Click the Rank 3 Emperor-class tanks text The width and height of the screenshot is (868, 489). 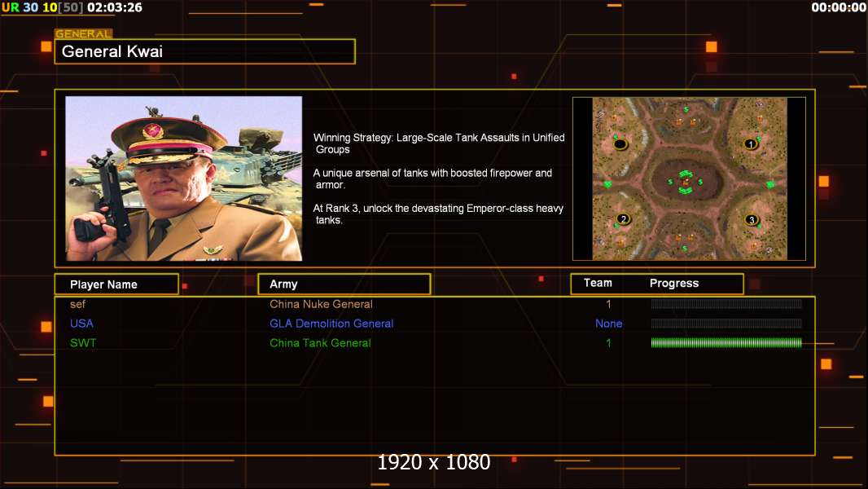pos(438,214)
